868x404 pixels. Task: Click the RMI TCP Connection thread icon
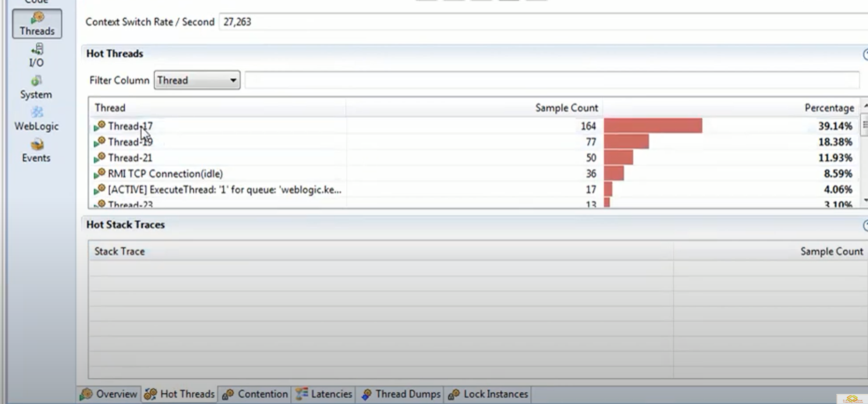click(99, 173)
